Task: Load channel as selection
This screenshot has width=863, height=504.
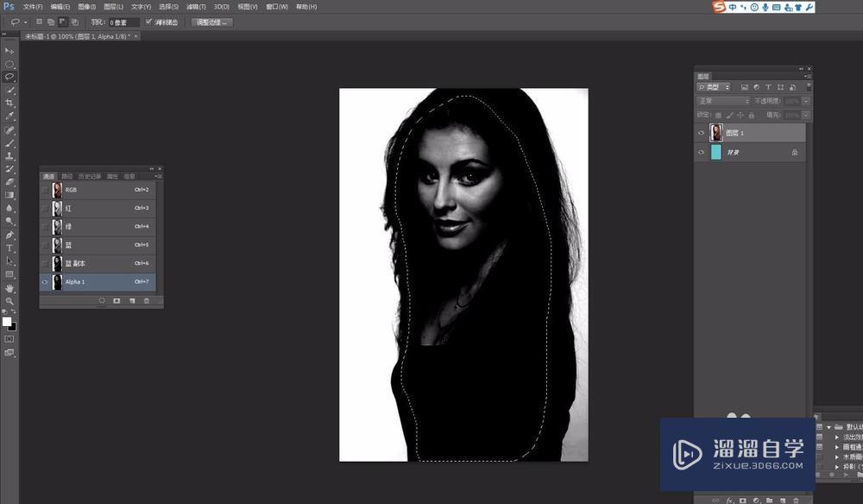Action: 102,300
